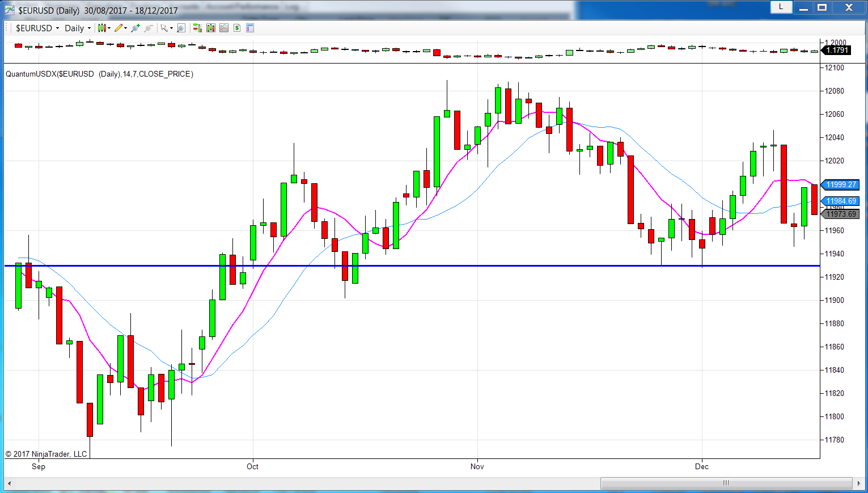Click the chart window title bar icon

(x=10, y=10)
